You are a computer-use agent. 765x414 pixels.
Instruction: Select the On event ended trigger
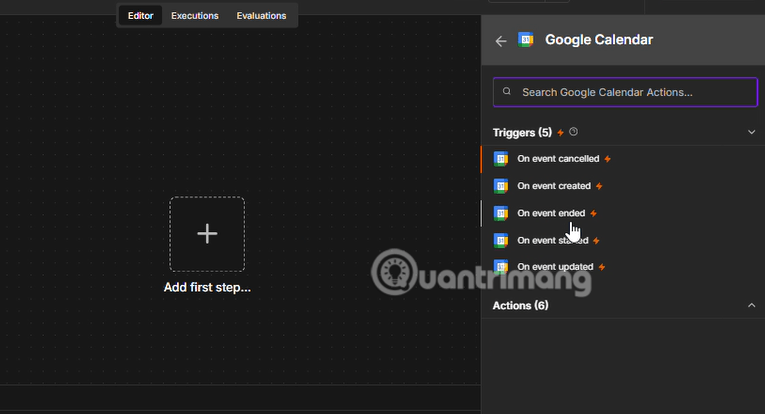623,214
